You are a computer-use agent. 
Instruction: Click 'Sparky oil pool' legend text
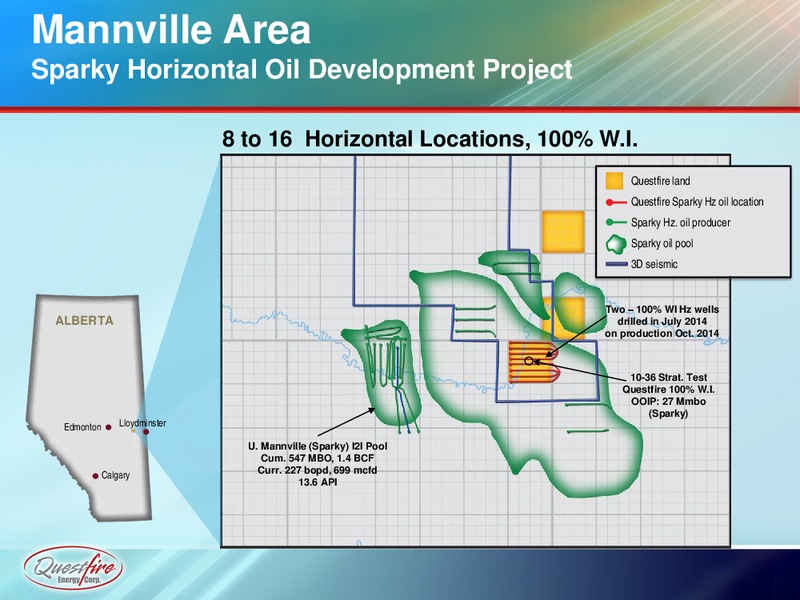[x=662, y=243]
